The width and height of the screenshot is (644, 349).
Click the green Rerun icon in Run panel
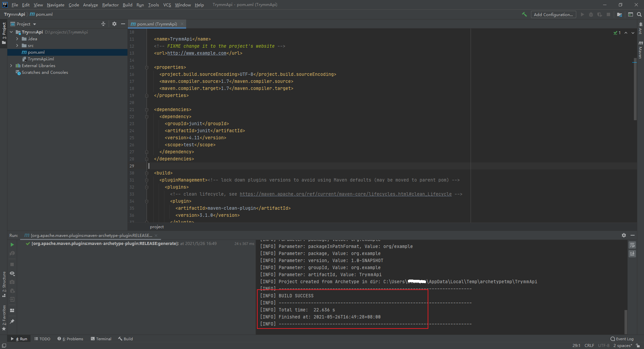(12, 245)
